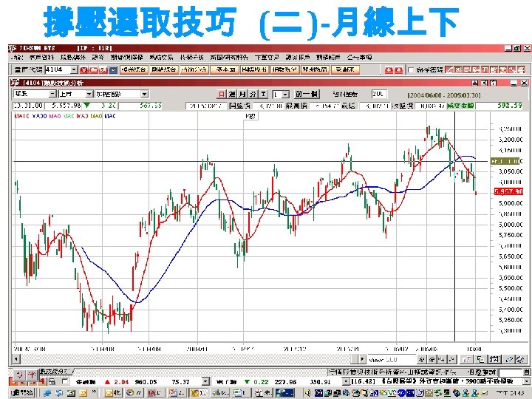Click the View field showing 200
This screenshot has height=399, width=532.
pyautogui.click(x=391, y=360)
